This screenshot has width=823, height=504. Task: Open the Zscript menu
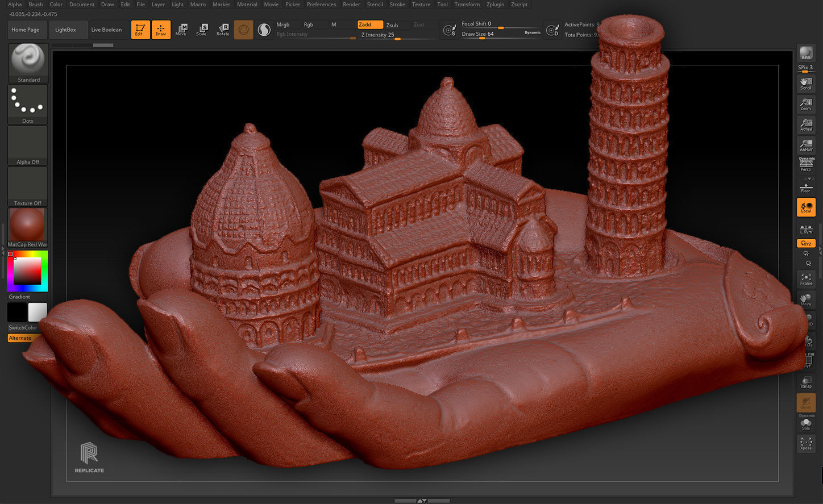point(519,4)
